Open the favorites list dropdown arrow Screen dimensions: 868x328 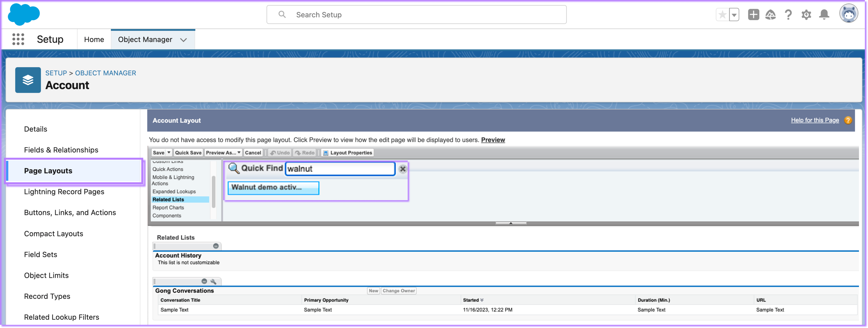tap(734, 15)
